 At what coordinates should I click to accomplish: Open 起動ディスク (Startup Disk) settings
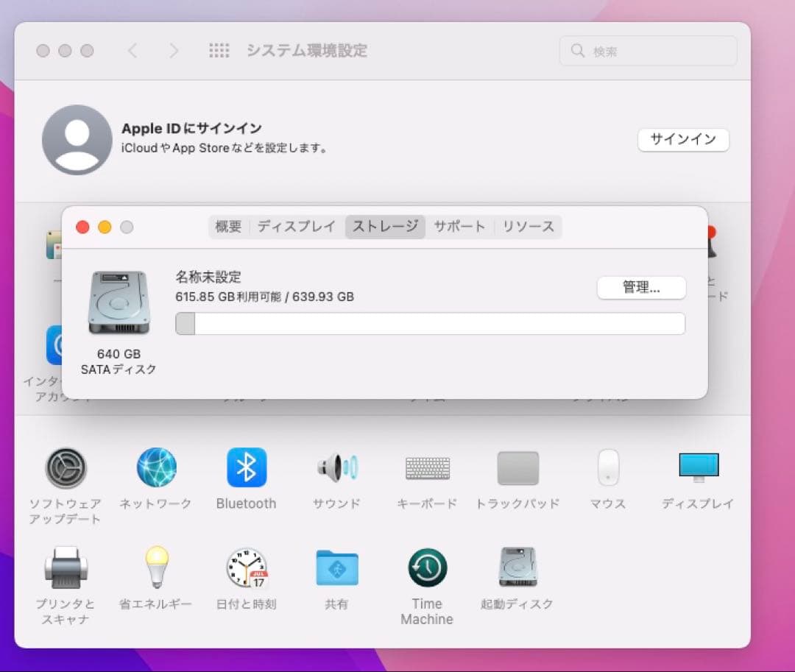517,567
